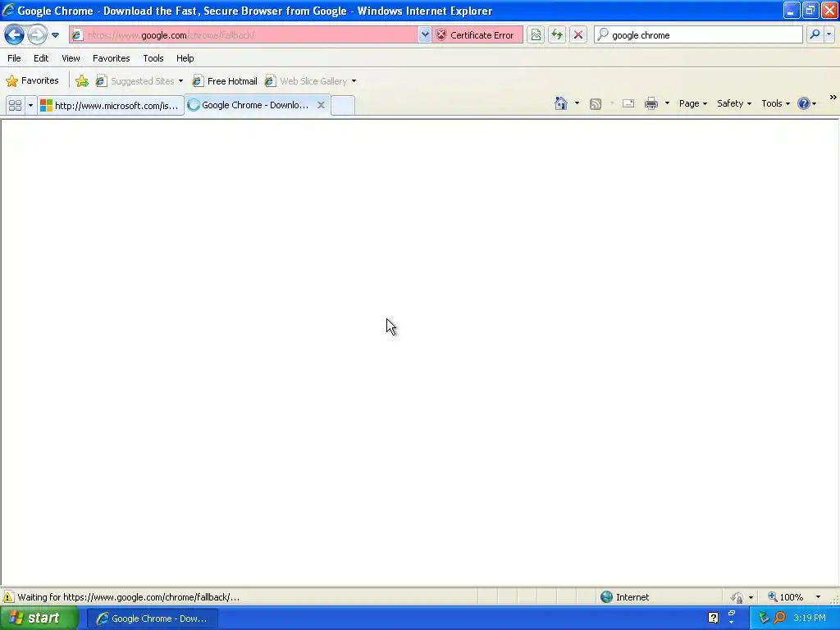The width and height of the screenshot is (840, 630).
Task: Click the Read Mail icon
Action: coord(628,103)
